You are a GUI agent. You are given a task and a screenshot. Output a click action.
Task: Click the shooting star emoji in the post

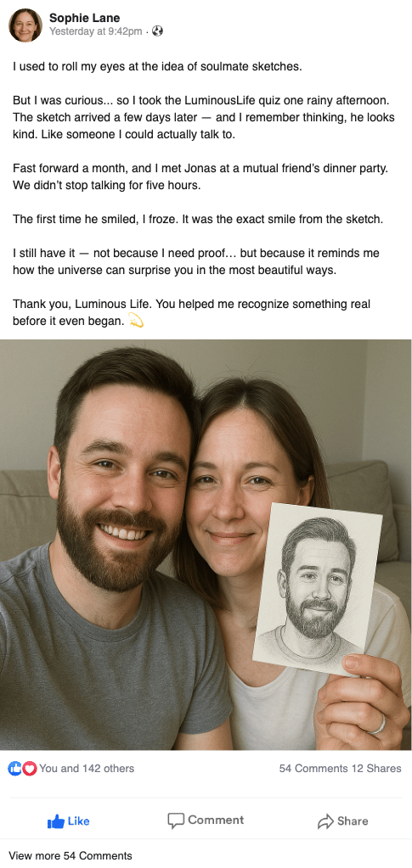(x=136, y=321)
